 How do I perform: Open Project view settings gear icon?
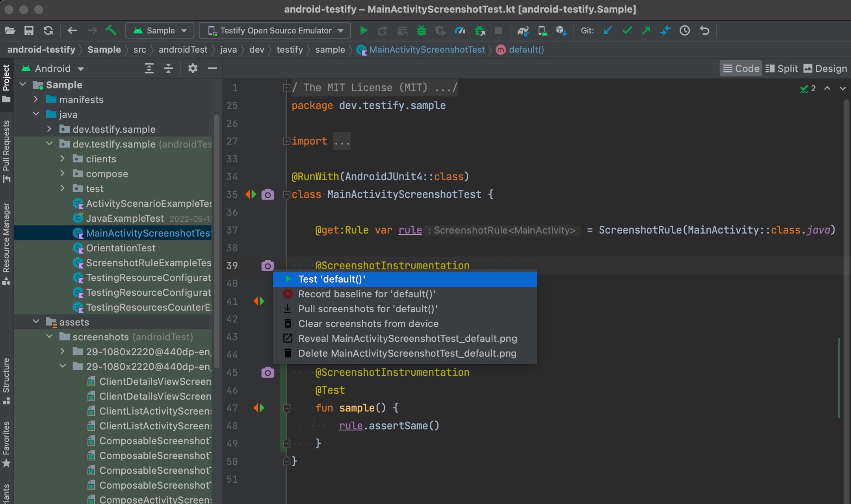193,68
